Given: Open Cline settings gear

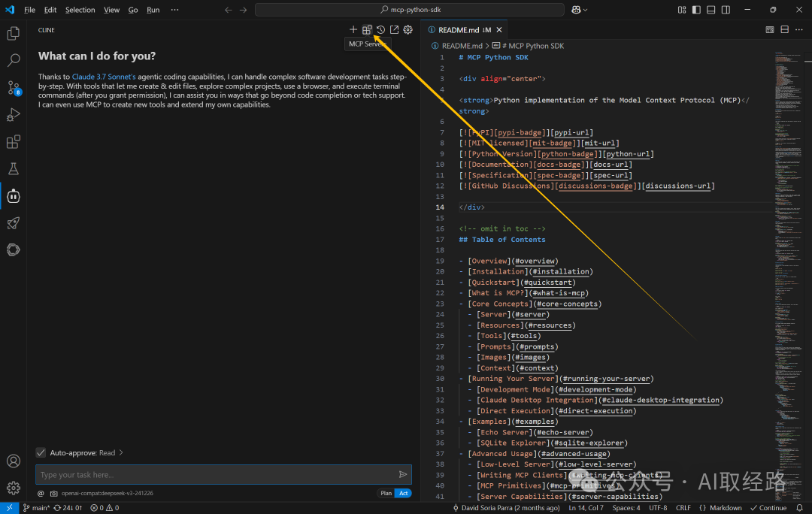Looking at the screenshot, I should coord(408,30).
